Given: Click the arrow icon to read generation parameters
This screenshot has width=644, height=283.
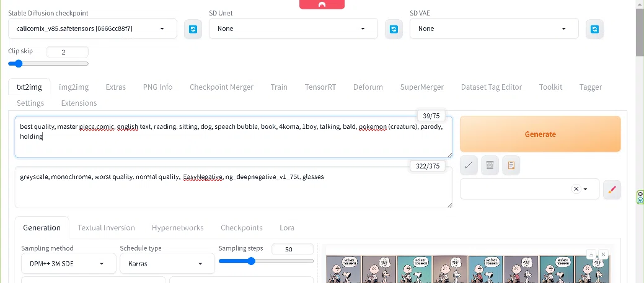Looking at the screenshot, I should click(x=469, y=165).
